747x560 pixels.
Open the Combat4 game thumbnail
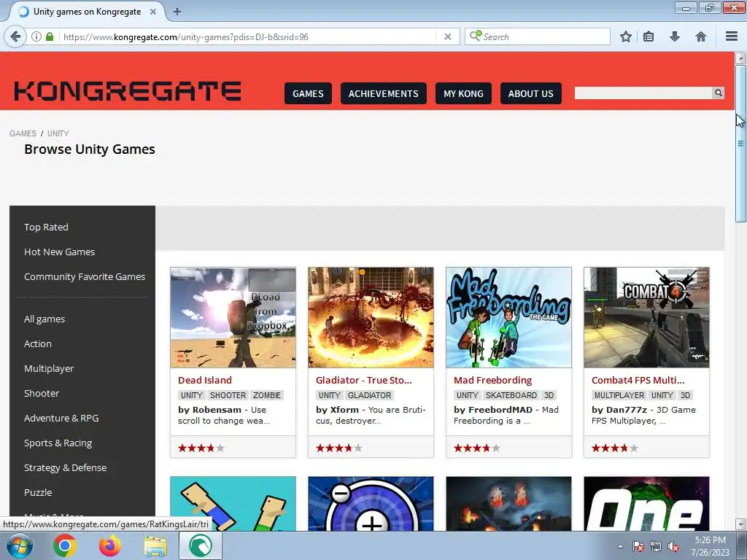tap(646, 318)
